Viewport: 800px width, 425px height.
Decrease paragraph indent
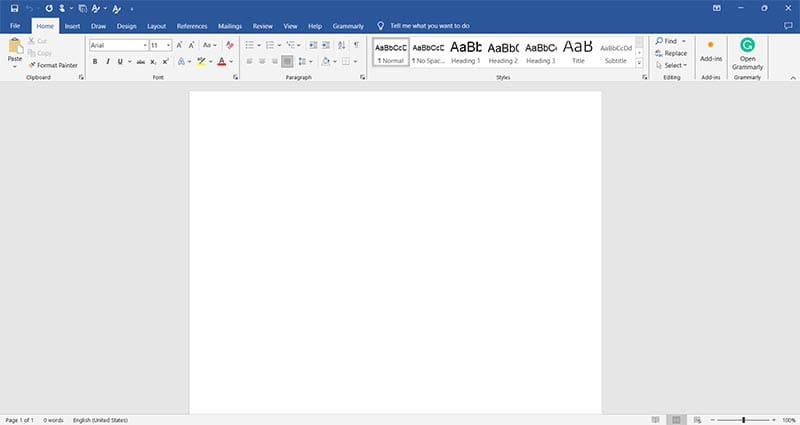(313, 45)
